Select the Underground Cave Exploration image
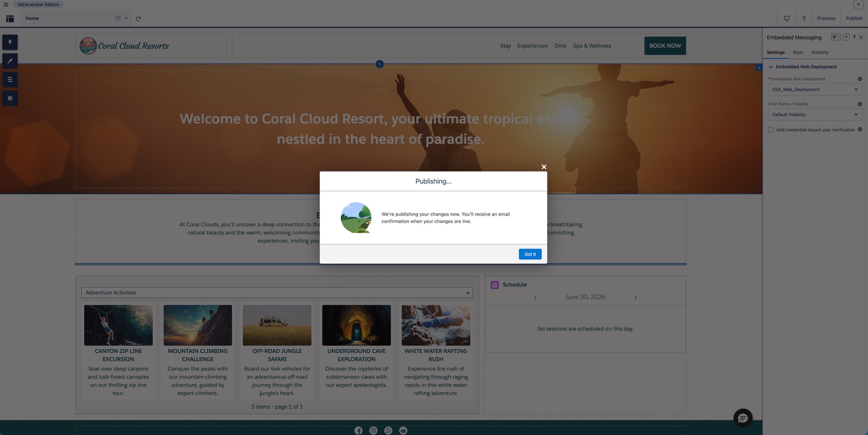Image resolution: width=868 pixels, height=435 pixels. click(356, 325)
